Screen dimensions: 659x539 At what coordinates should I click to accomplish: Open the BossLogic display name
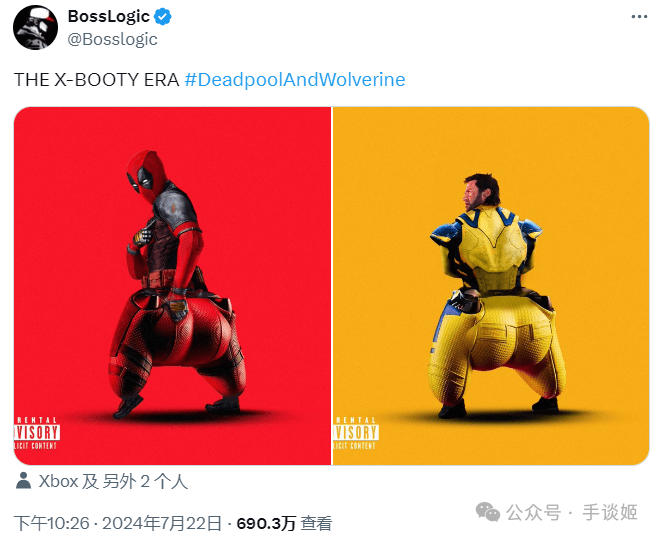coord(108,16)
